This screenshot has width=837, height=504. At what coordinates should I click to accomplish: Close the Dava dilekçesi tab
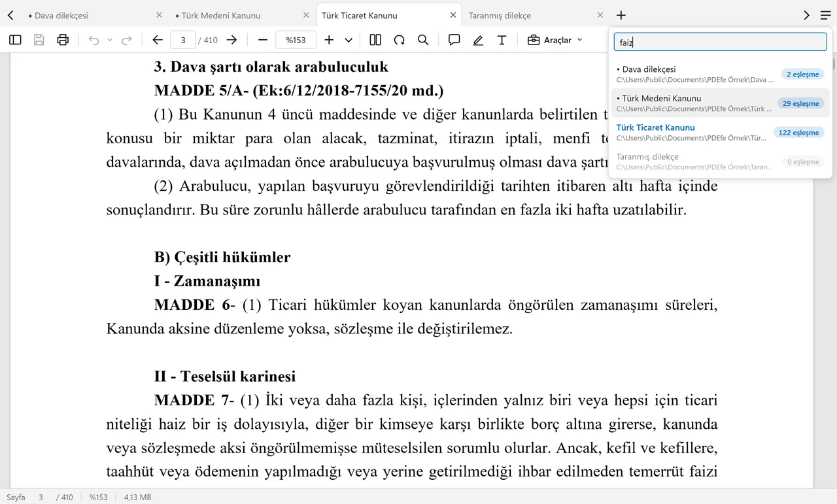159,15
